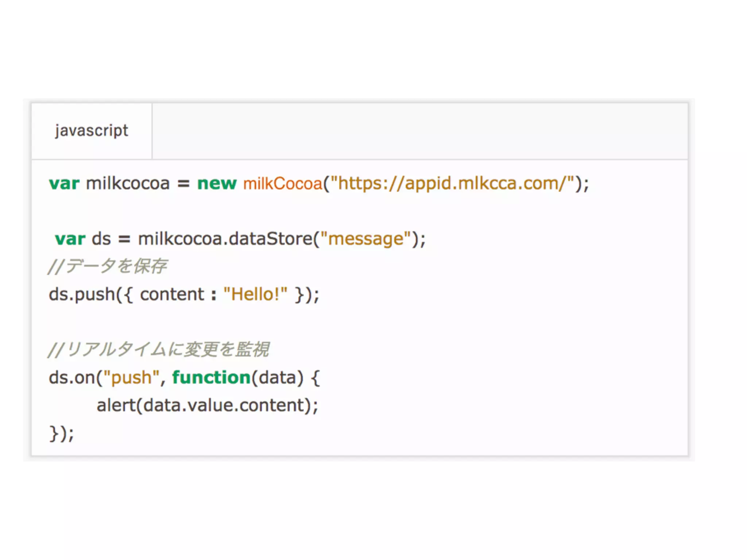Click the first 'var' keyword
This screenshot has height=560, width=747.
point(64,183)
